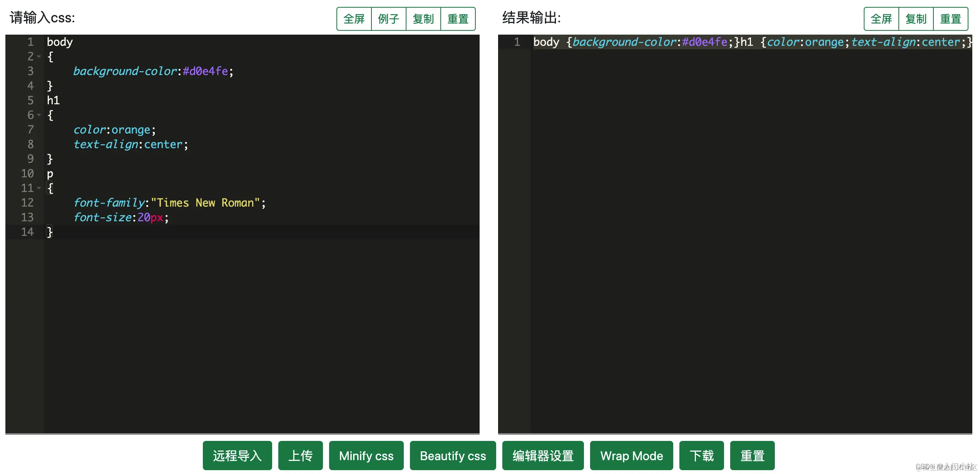980x474 pixels.
Task: Reset the output panel with 重置 button
Action: pos(951,18)
